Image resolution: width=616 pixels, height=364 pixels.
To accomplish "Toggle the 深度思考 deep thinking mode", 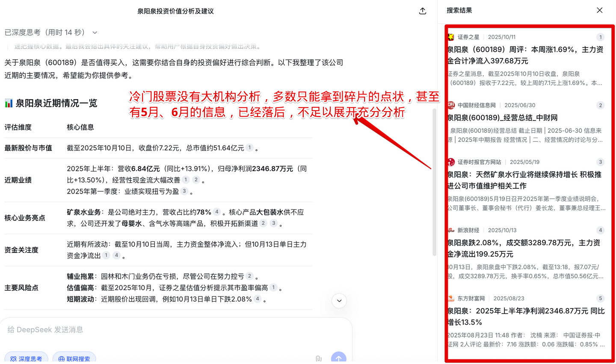I will 26,359.
